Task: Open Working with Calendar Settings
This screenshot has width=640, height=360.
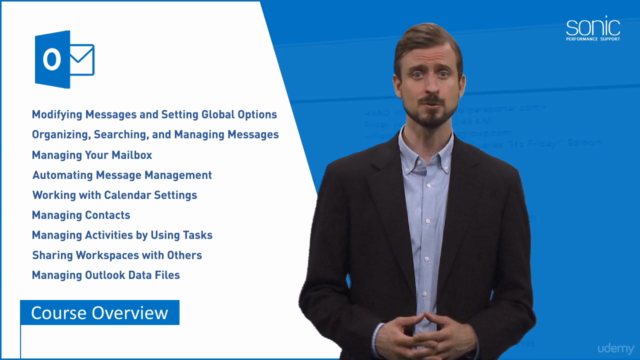Action: coord(115,195)
